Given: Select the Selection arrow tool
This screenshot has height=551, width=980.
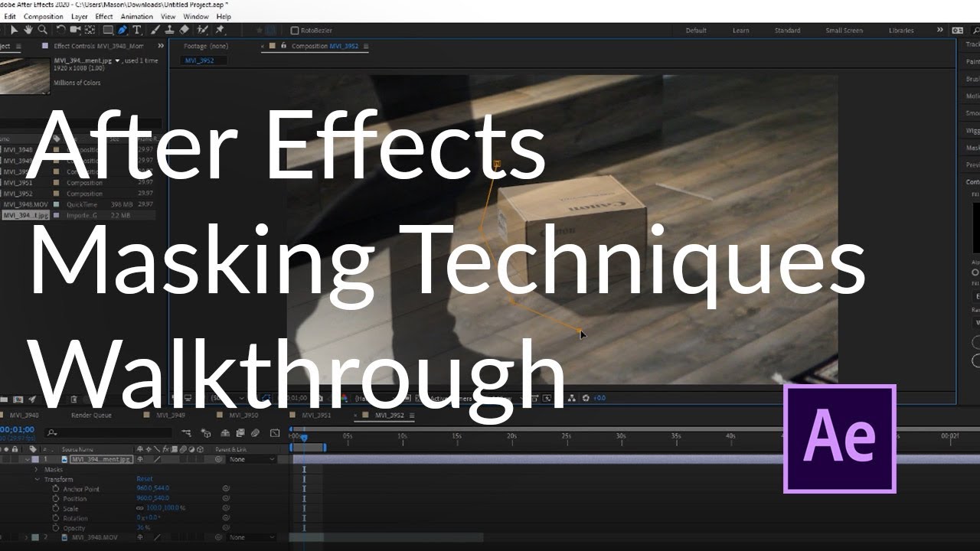Looking at the screenshot, I should 14,30.
